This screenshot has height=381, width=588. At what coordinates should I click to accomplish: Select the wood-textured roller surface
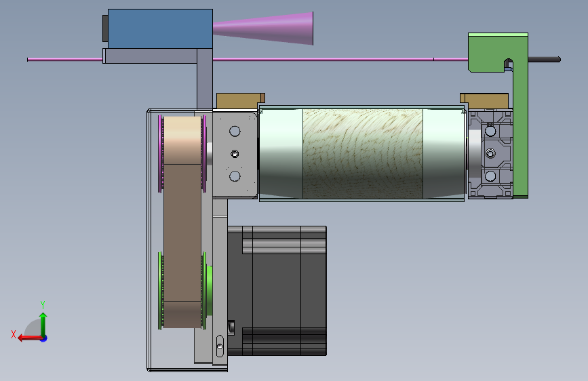[x=363, y=154]
